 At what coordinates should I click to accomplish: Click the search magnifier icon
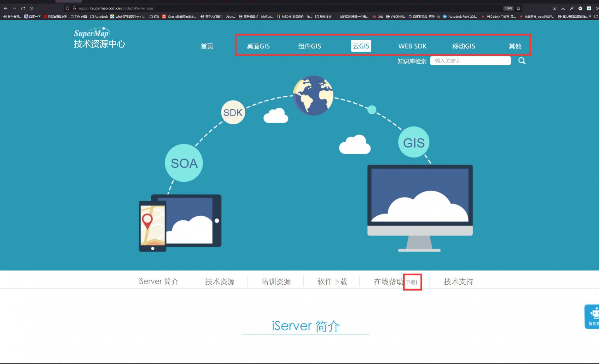[x=522, y=61]
